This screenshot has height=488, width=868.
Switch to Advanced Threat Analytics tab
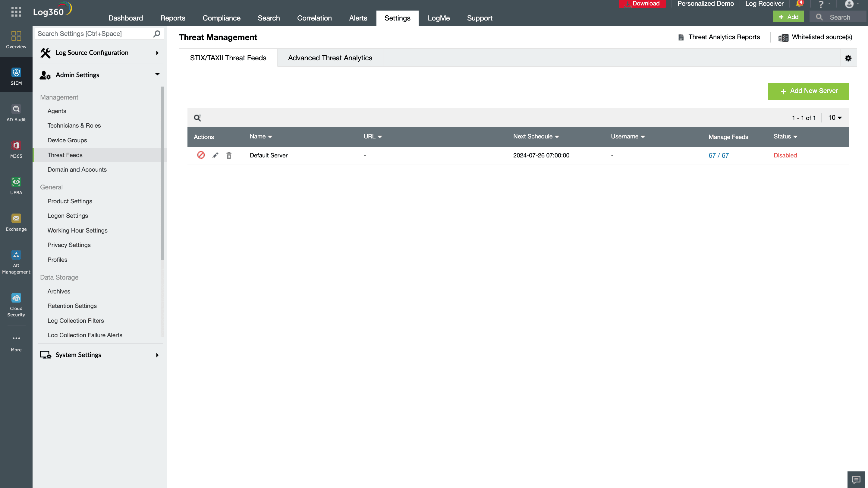[x=330, y=58]
